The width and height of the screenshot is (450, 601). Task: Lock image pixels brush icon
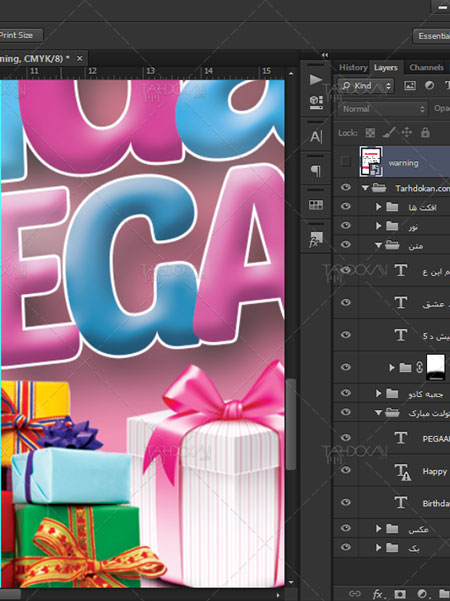[389, 133]
